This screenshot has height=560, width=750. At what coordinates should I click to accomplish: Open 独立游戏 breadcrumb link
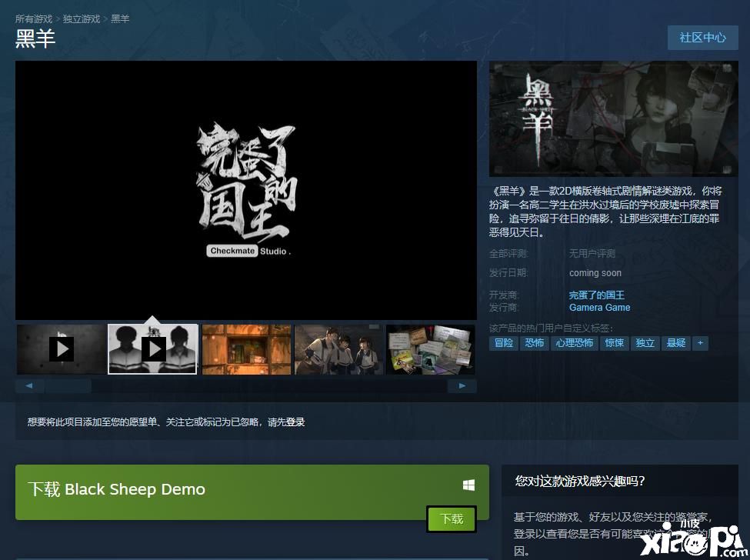click(82, 18)
